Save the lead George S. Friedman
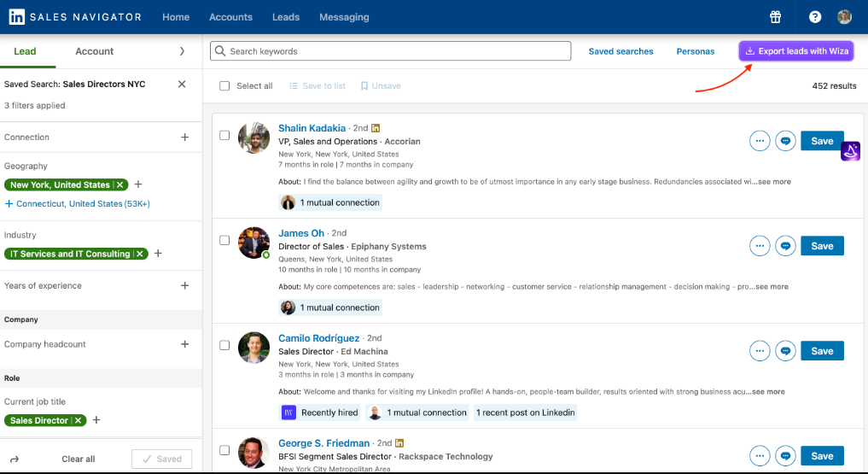Viewport: 868px width, 474px height. [822, 456]
